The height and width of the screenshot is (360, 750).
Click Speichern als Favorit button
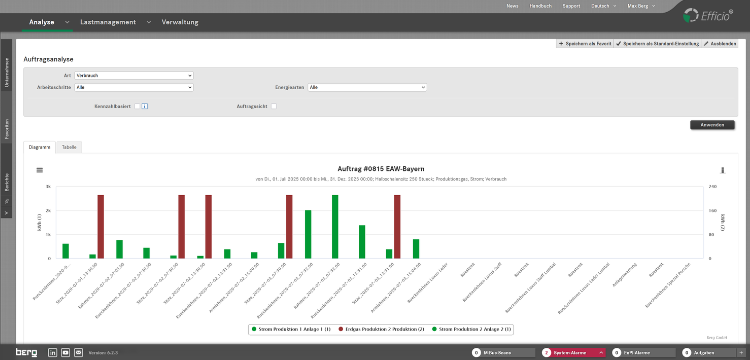pos(585,44)
